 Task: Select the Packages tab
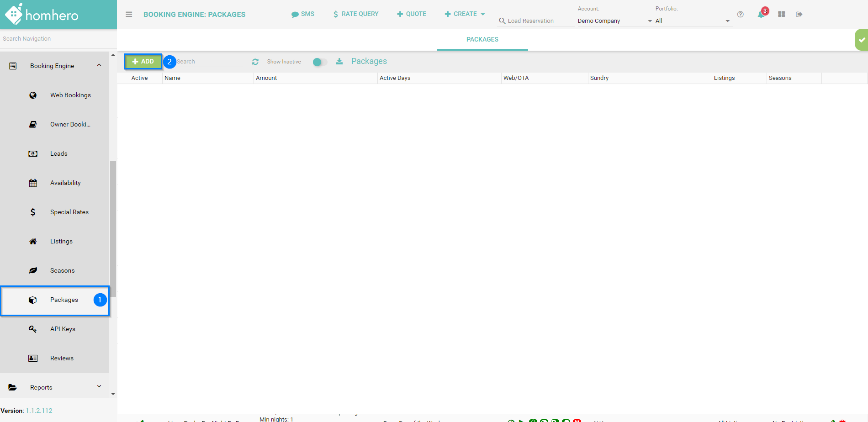point(482,40)
